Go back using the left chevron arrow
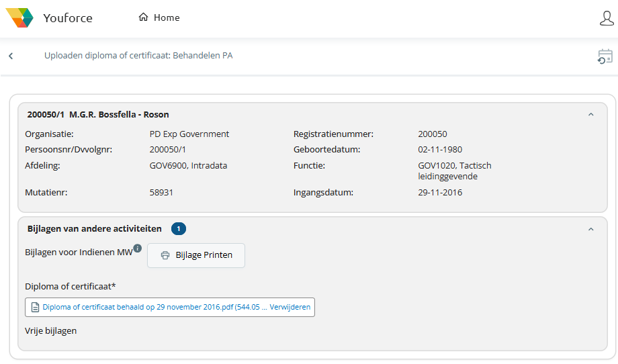Viewport: 618px width, 364px height. 11,56
